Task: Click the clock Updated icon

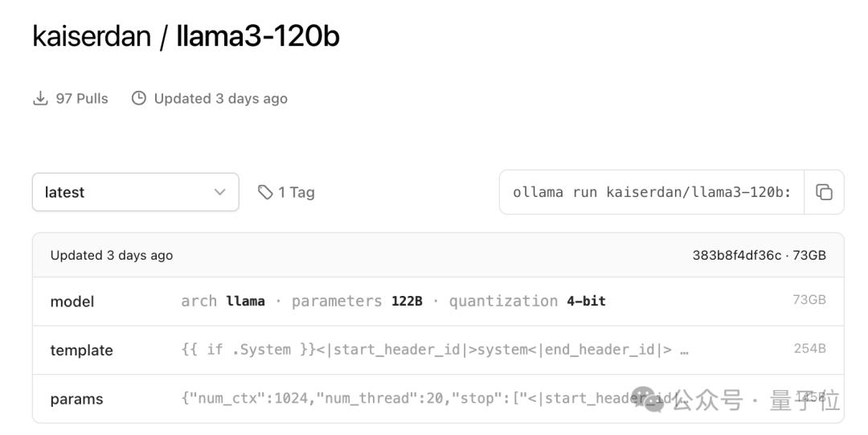Action: coord(139,98)
